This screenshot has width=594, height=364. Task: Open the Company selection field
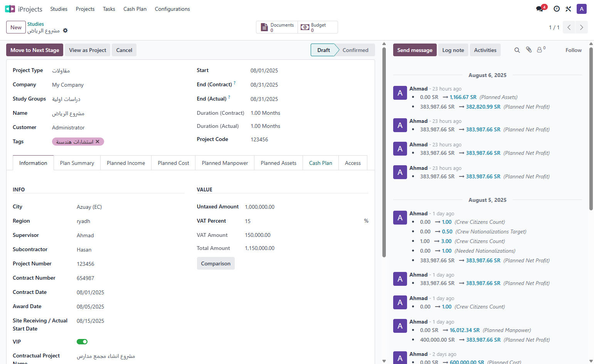pyautogui.click(x=118, y=85)
